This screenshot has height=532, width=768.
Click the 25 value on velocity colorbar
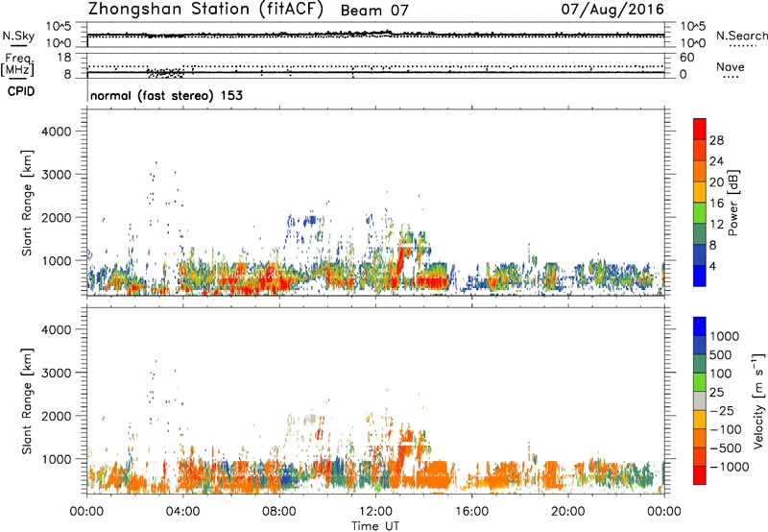716,393
